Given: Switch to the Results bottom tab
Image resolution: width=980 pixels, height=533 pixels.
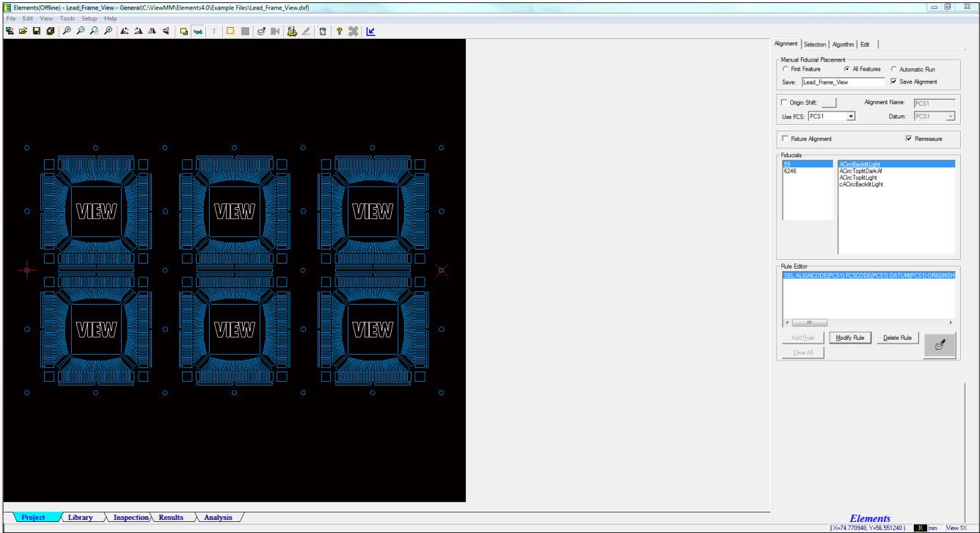Looking at the screenshot, I should coord(171,518).
